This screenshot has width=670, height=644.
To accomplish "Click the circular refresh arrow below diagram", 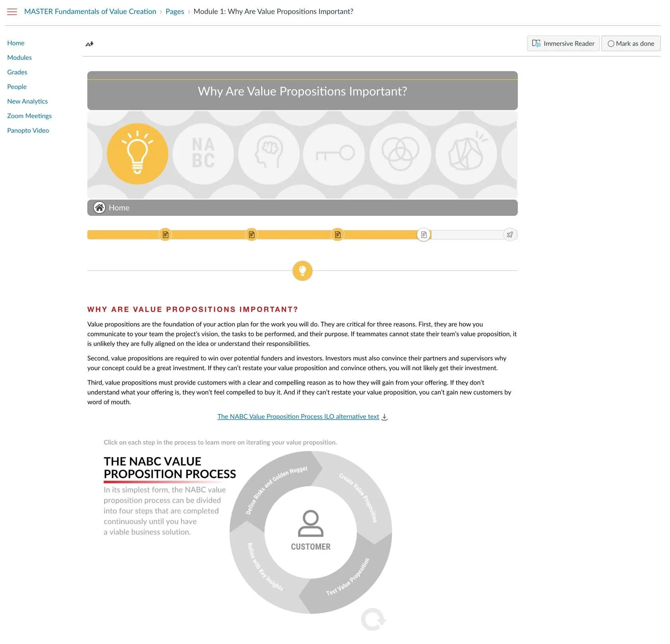I will [373, 619].
